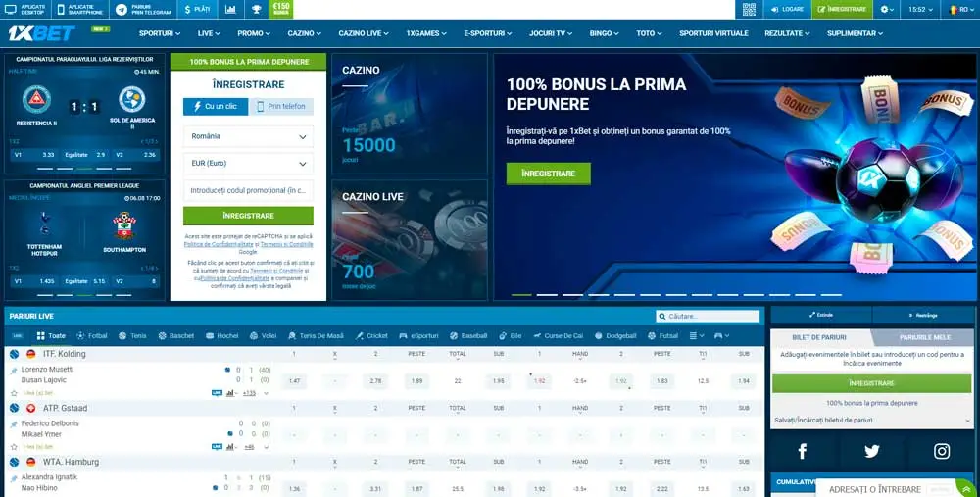This screenshot has height=497, width=980.
Task: Open the România country dropdown
Action: (x=248, y=136)
